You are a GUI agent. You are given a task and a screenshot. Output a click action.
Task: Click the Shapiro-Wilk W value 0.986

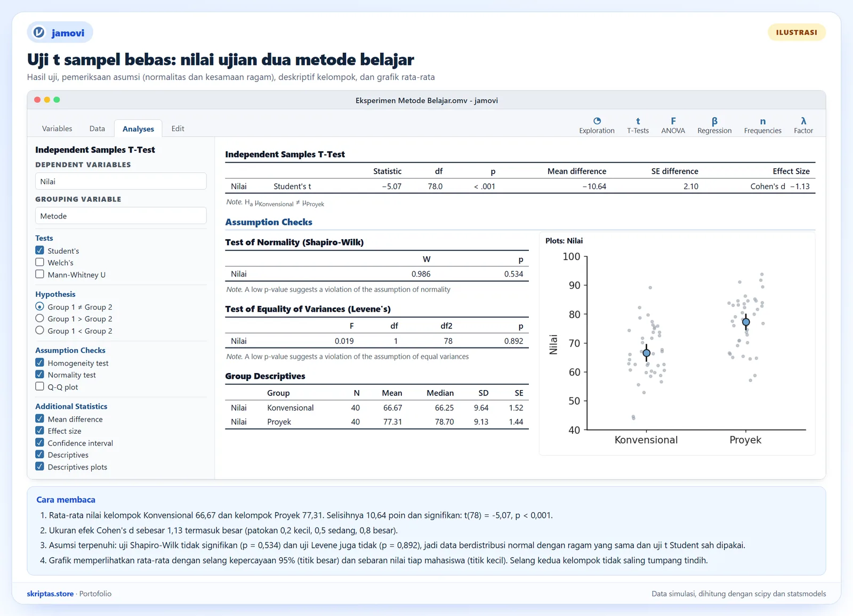421,274
